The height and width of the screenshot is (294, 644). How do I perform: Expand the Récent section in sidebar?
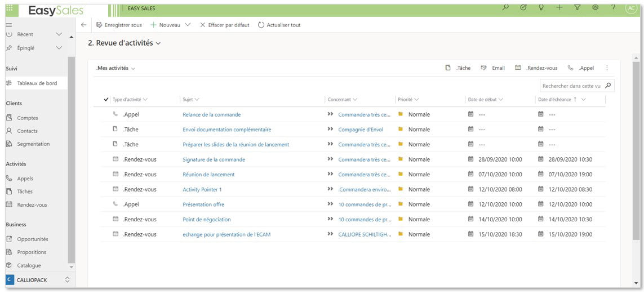click(x=59, y=34)
